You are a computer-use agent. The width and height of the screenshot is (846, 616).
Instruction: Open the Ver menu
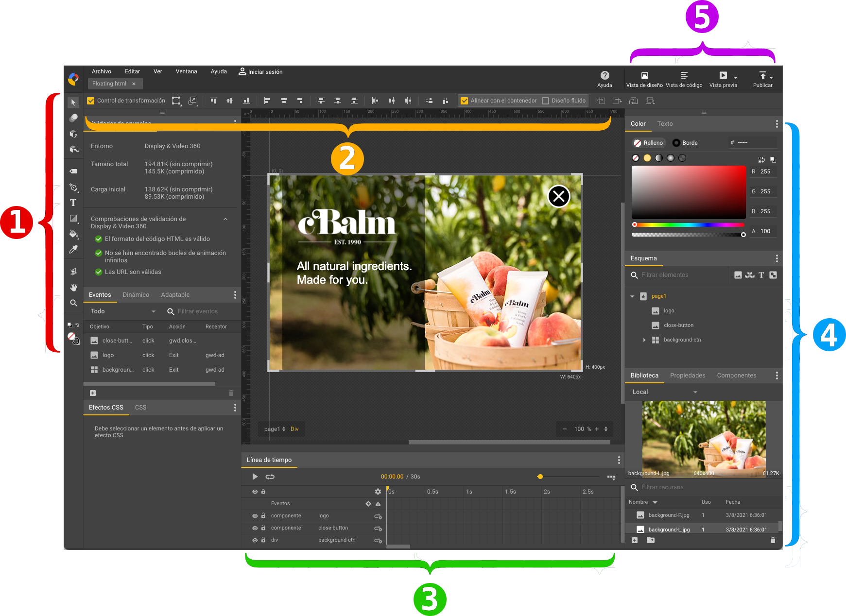157,71
